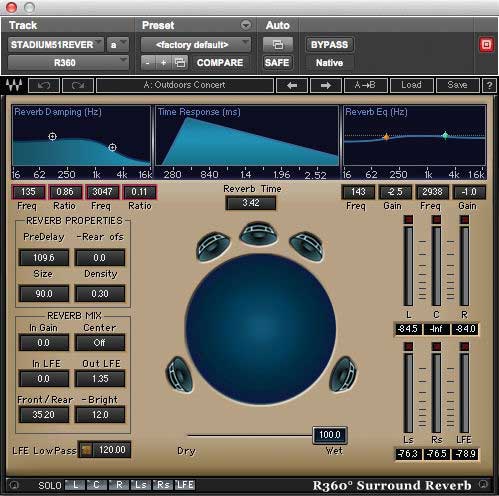
Task: Solo the L channel
Action: pos(75,485)
